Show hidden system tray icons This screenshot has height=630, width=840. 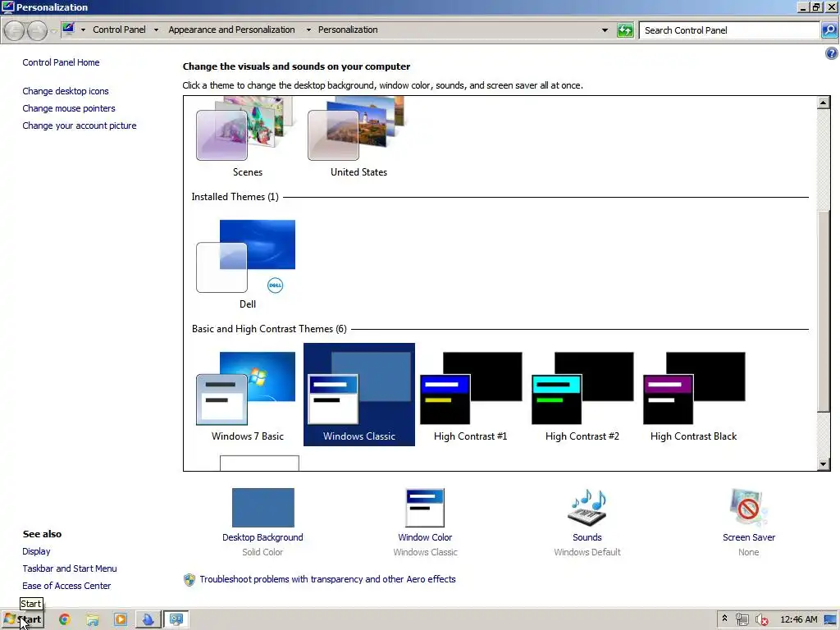pyautogui.click(x=725, y=619)
